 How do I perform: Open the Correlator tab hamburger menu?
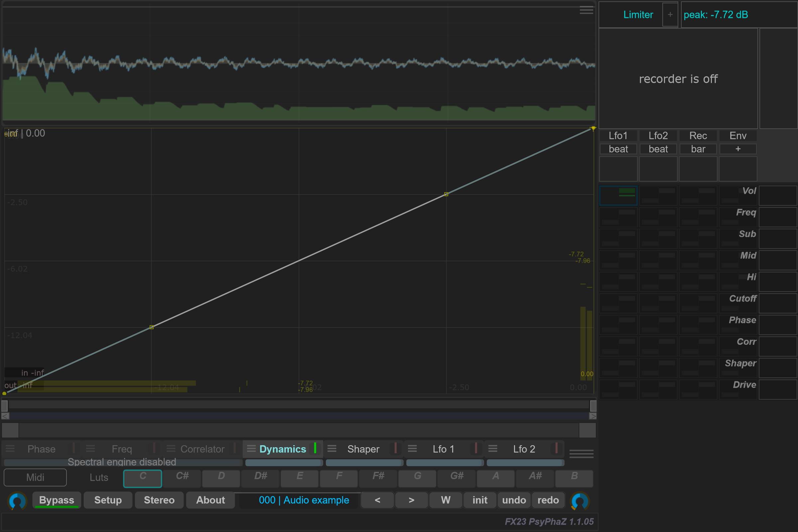click(171, 449)
